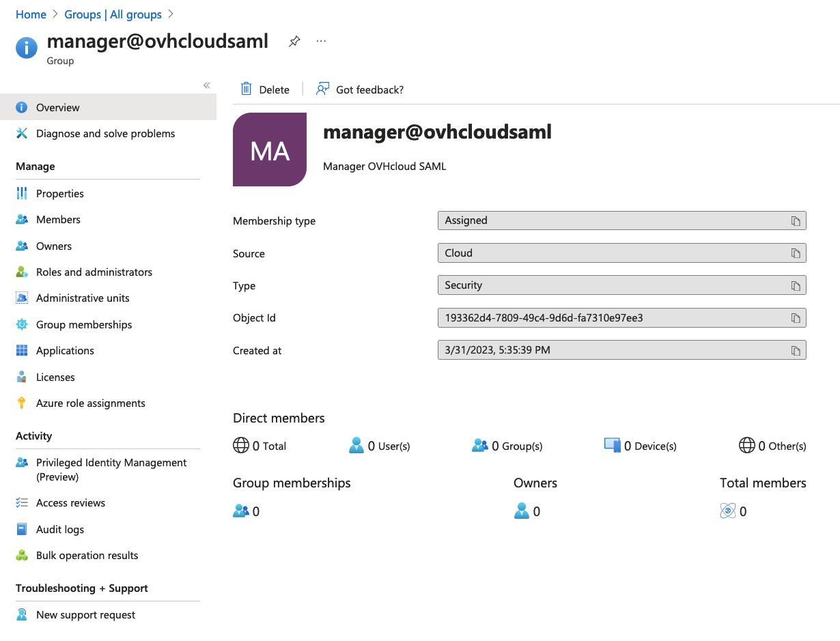
Task: Copy the Type field value
Action: point(795,285)
